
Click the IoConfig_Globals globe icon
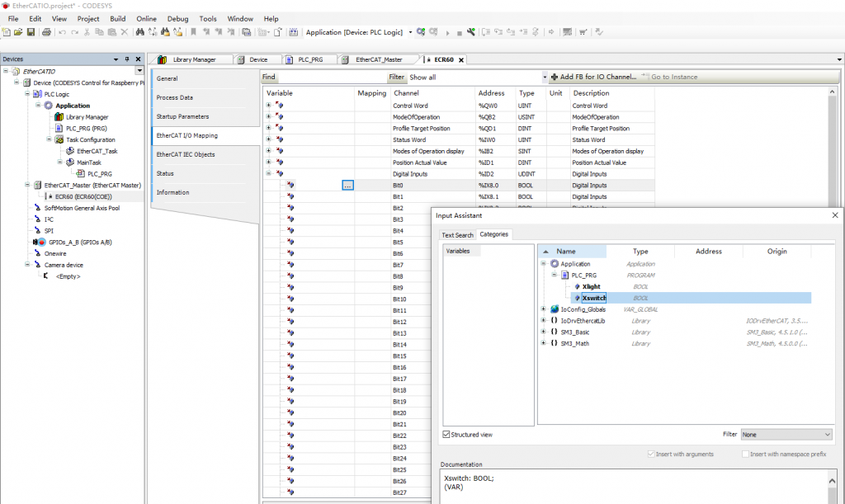[x=555, y=309]
